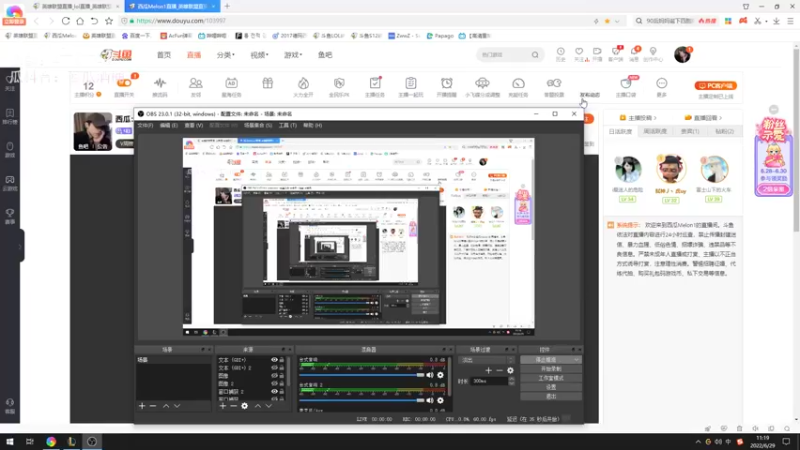
Task: Open the 主播任务 checklist icon
Action: tap(375, 83)
